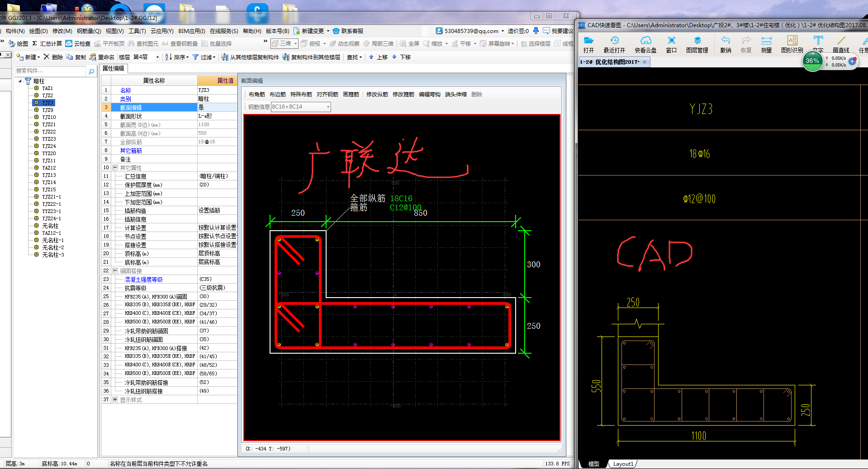Open 过滤 filter dropdown
This screenshot has height=469, width=868.
coord(204,57)
